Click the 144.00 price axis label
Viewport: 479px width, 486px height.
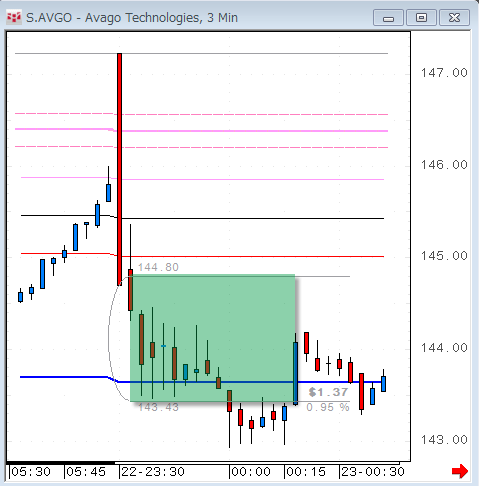(444, 348)
